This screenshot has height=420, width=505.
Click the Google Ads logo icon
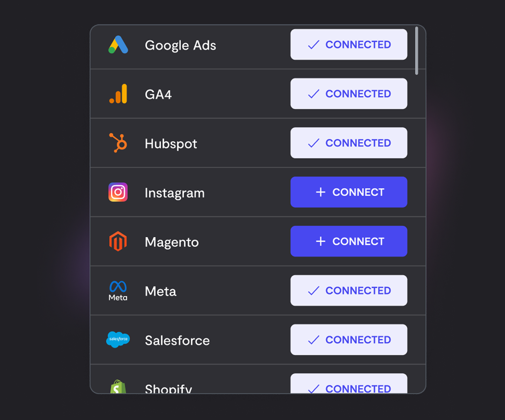pyautogui.click(x=118, y=45)
